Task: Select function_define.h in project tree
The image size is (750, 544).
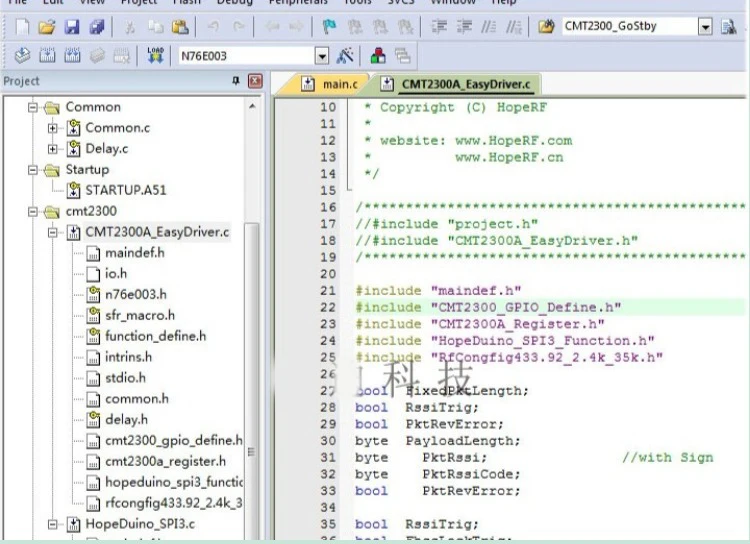Action: click(156, 336)
